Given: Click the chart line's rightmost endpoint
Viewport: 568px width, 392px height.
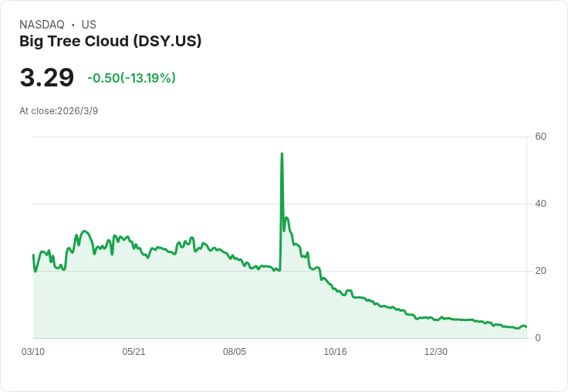Looking at the screenshot, I should click(x=526, y=326).
